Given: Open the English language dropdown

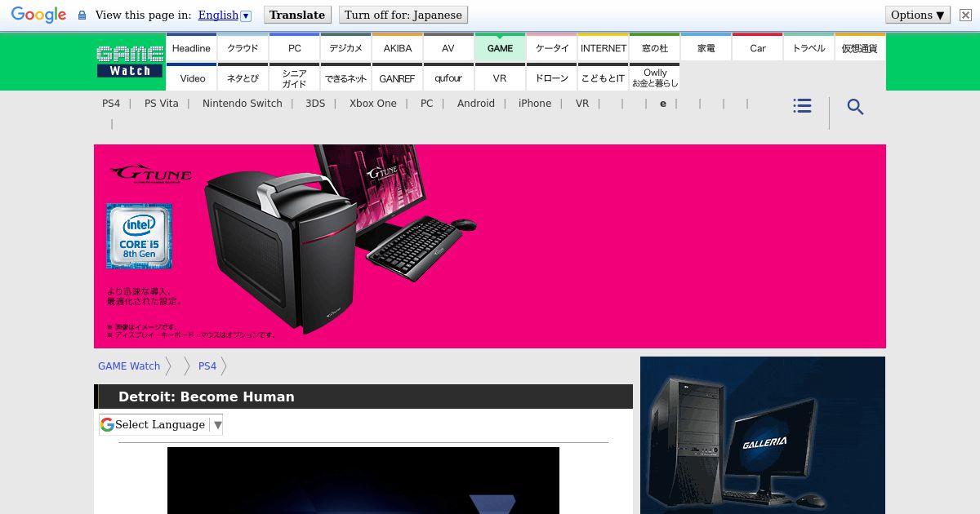Looking at the screenshot, I should [x=225, y=15].
